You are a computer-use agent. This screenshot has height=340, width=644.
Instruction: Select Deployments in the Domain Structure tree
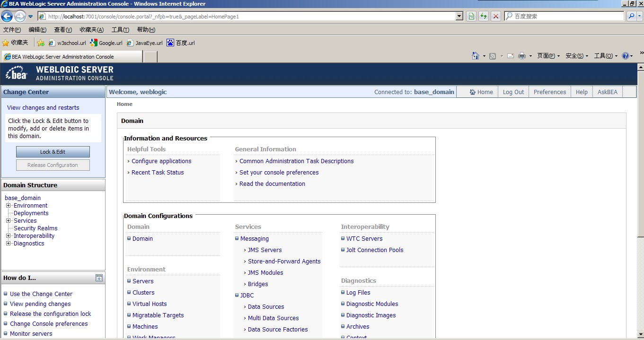31,213
